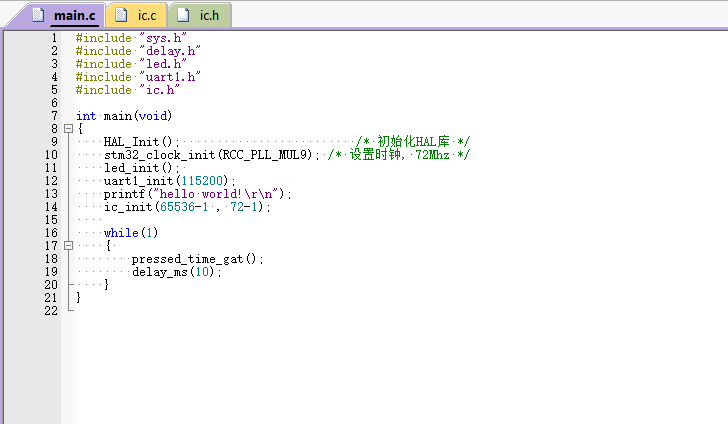Image resolution: width=728 pixels, height=424 pixels.
Task: Click the #include "uart1.h" line
Action: [x=138, y=77]
